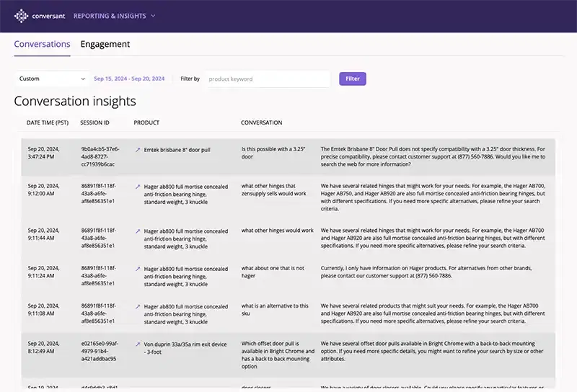Switch to the Conversations tab

pos(42,44)
